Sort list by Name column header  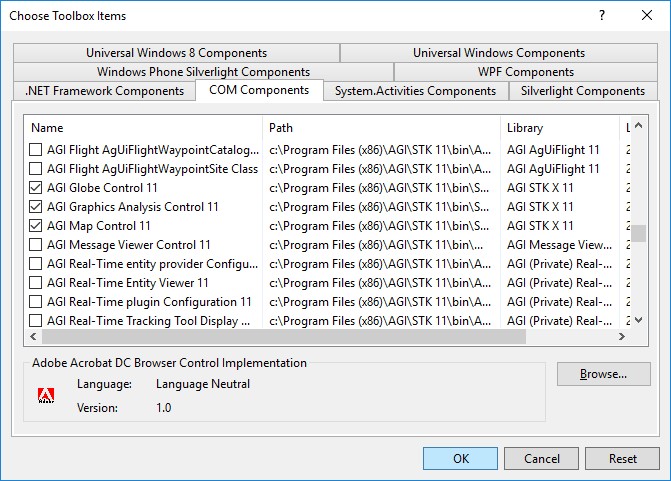(143, 128)
